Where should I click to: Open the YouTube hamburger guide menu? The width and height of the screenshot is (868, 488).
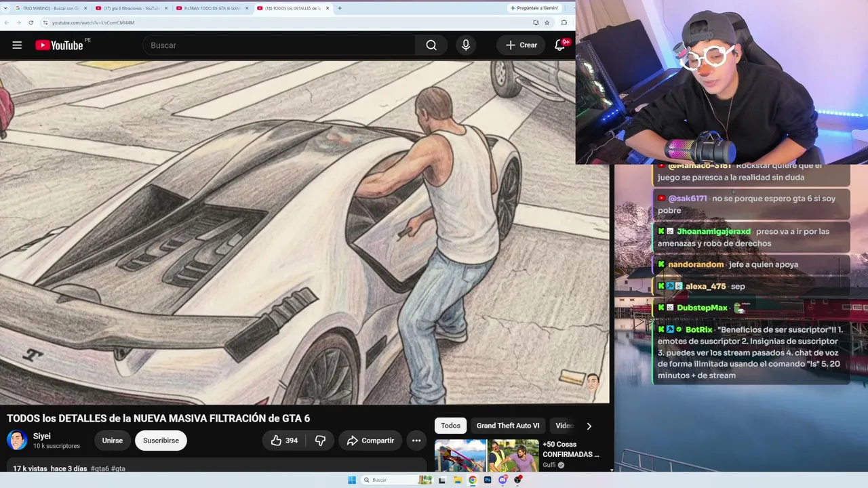click(x=17, y=45)
